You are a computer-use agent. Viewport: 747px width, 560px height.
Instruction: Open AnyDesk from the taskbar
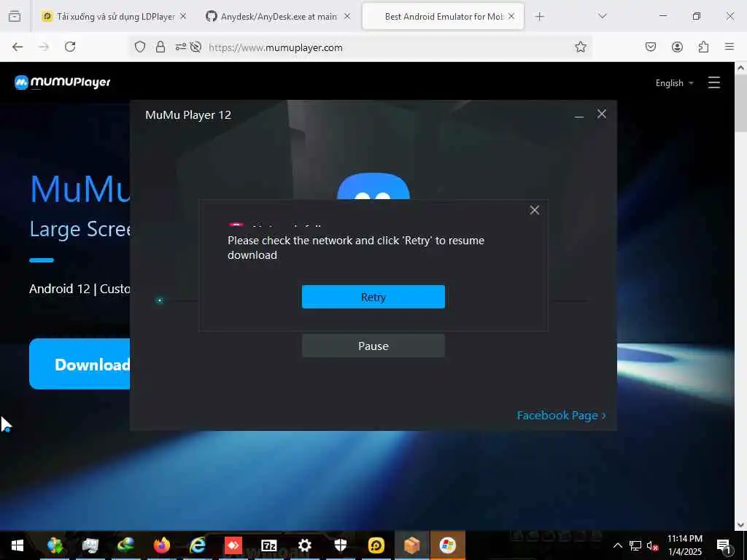point(233,545)
